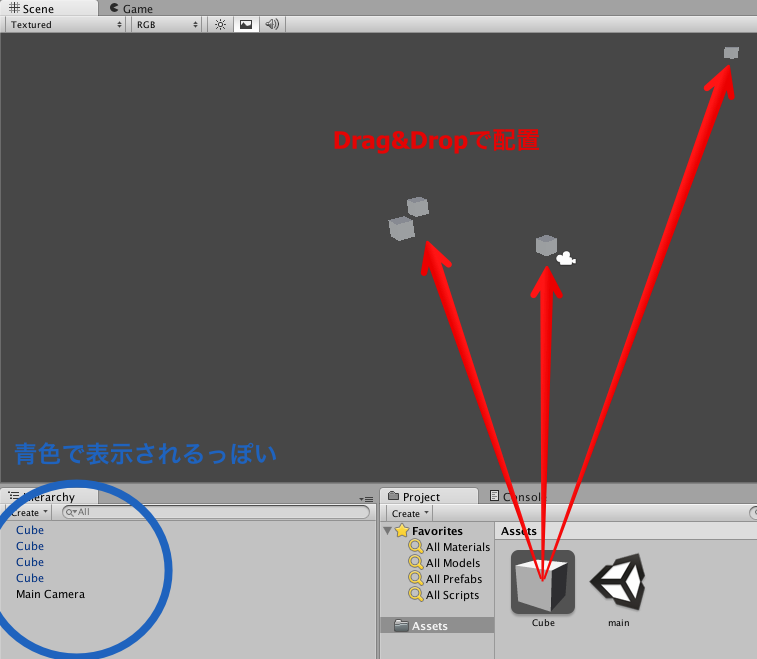This screenshot has height=659, width=757.
Task: Open the Project panel Create dropdown
Action: [409, 514]
